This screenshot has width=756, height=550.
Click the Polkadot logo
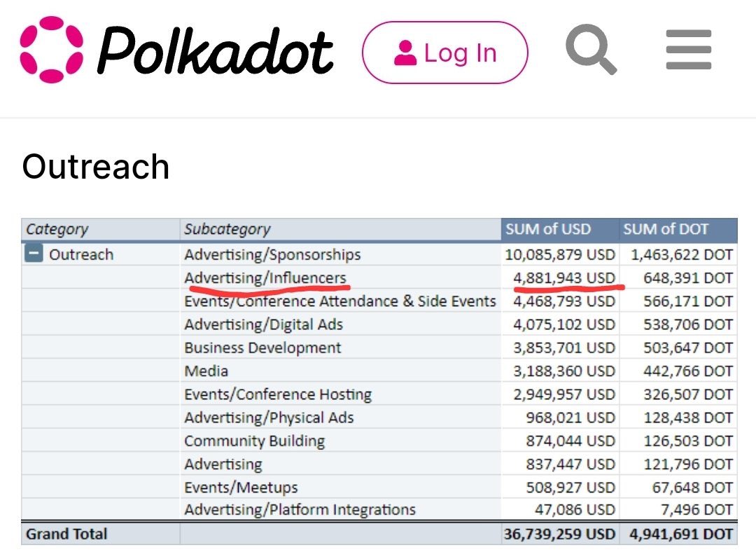click(176, 50)
